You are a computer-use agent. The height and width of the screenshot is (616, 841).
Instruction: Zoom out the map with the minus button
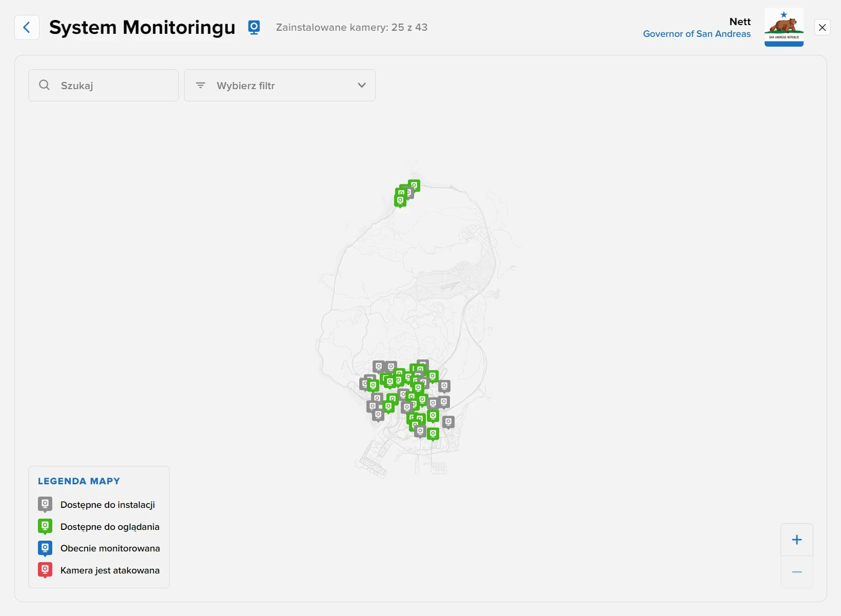(796, 572)
